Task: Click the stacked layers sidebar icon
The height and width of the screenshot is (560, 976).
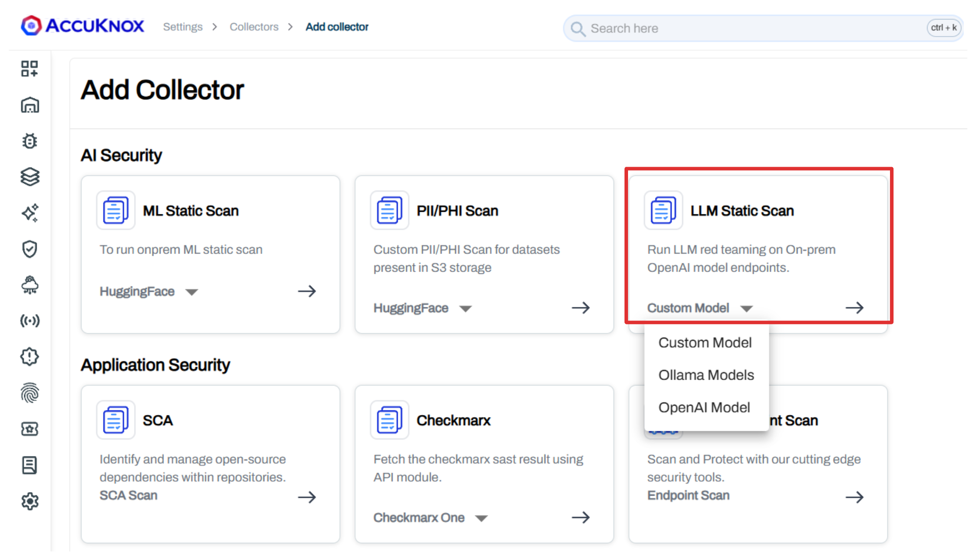Action: pos(30,177)
